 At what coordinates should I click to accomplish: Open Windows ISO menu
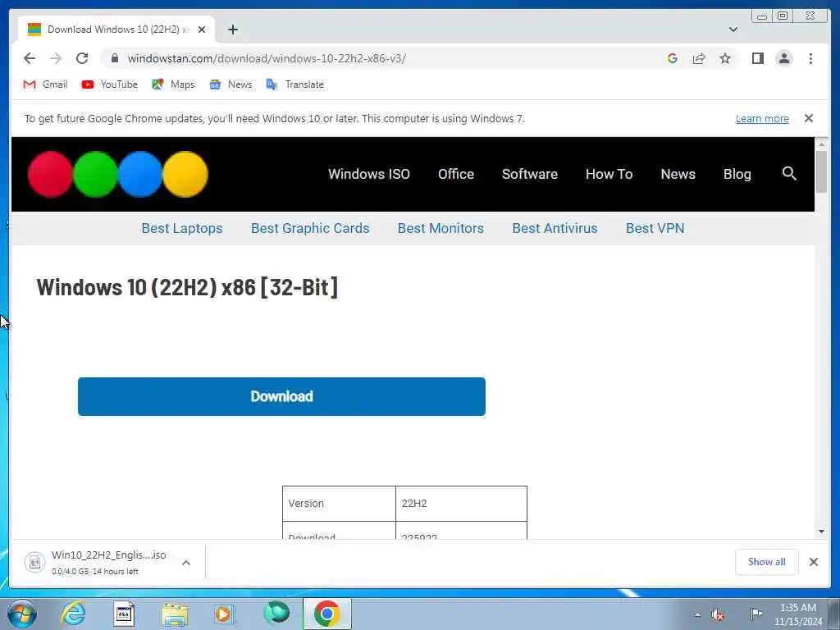[368, 174]
